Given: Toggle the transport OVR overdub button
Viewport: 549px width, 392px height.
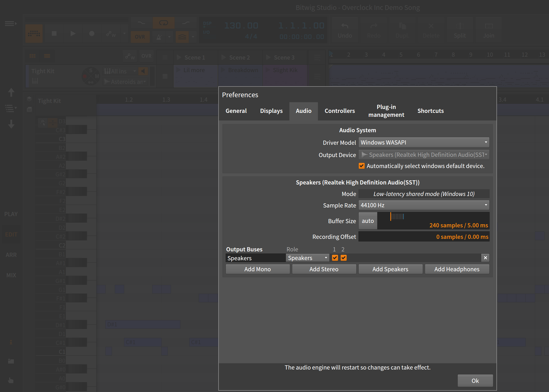Looking at the screenshot, I should coord(140,37).
